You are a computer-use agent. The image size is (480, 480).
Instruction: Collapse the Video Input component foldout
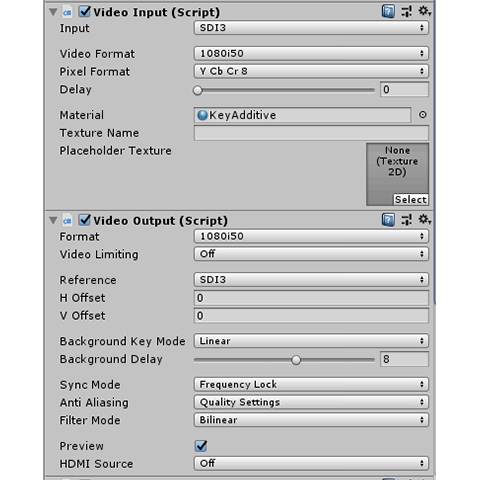click(x=53, y=12)
